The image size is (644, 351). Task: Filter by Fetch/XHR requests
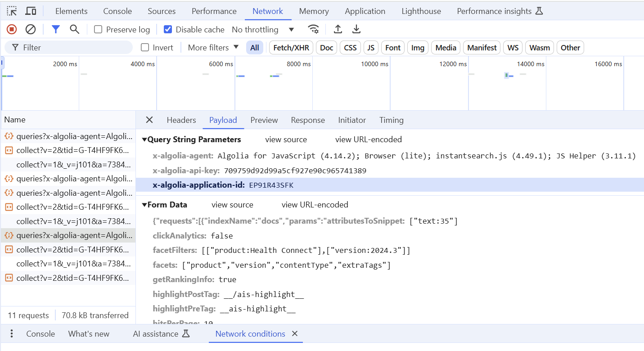coord(291,48)
